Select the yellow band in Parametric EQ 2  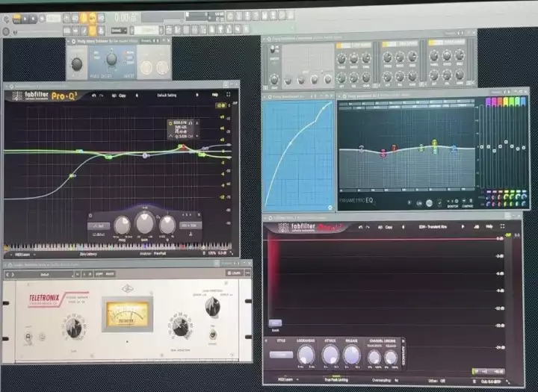click(x=434, y=143)
